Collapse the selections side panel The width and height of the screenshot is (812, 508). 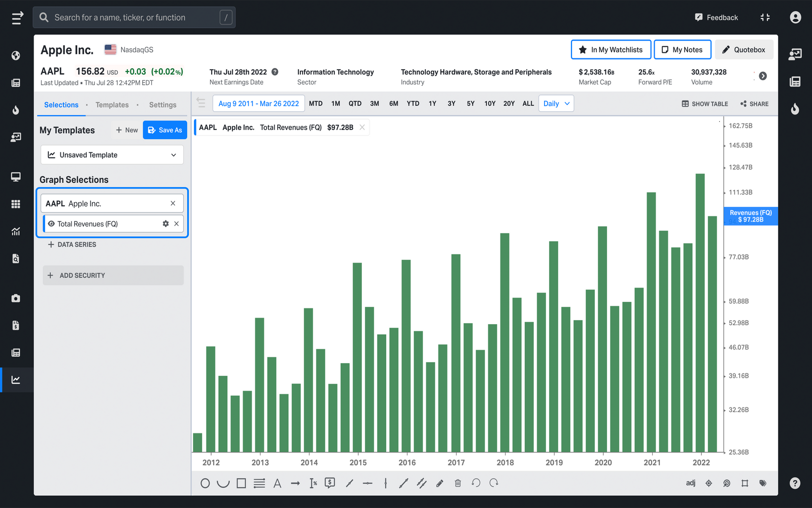(201, 103)
